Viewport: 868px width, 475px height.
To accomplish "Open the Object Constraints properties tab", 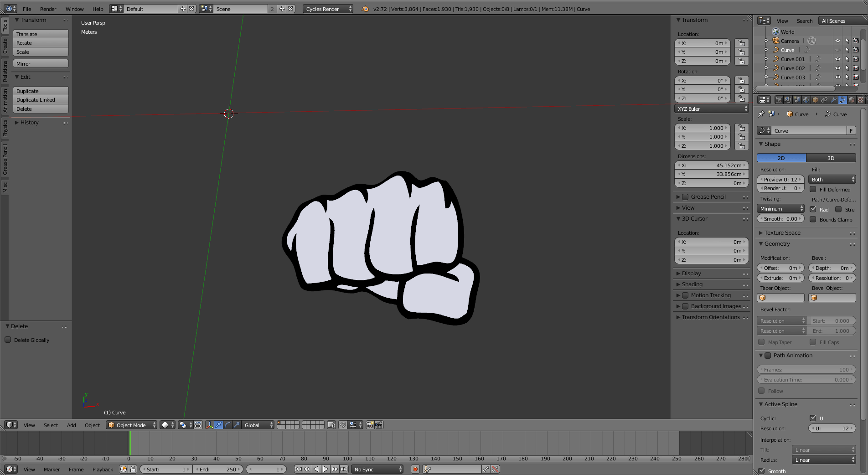I will click(x=823, y=100).
